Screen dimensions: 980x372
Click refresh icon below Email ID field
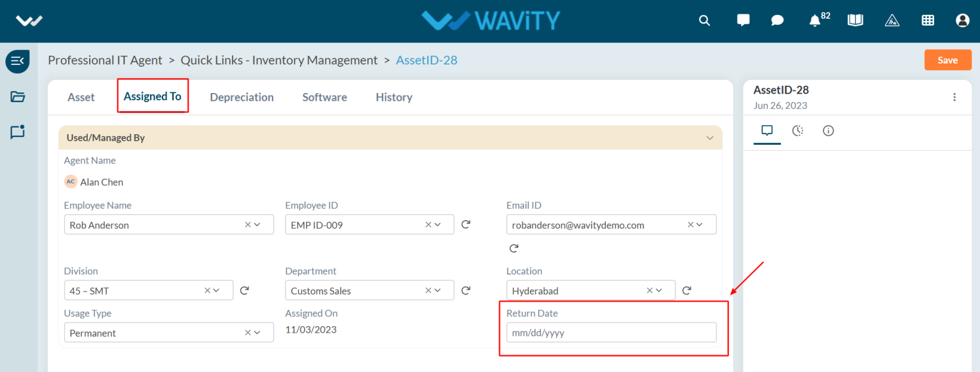(x=514, y=248)
